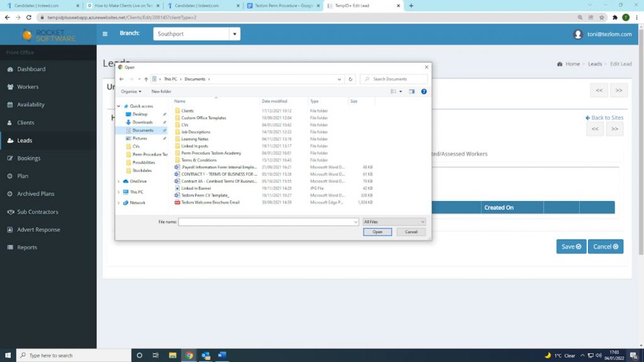644x362 pixels.
Task: Click the hamburger menu icon beside Branch
Action: (105, 34)
